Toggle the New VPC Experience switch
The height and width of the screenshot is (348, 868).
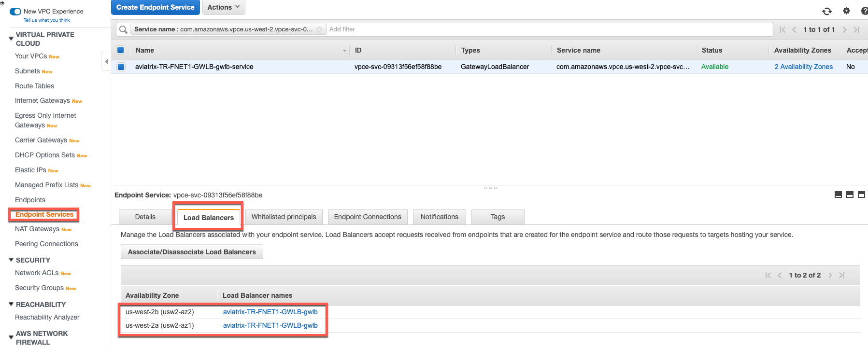pos(15,11)
